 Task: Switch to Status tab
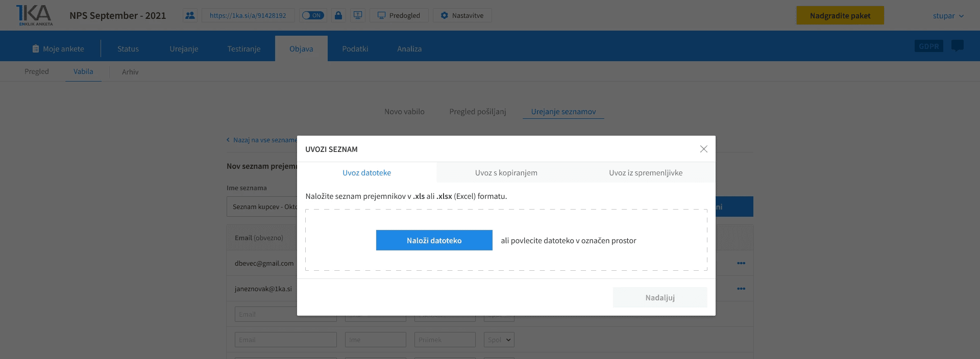(x=128, y=49)
